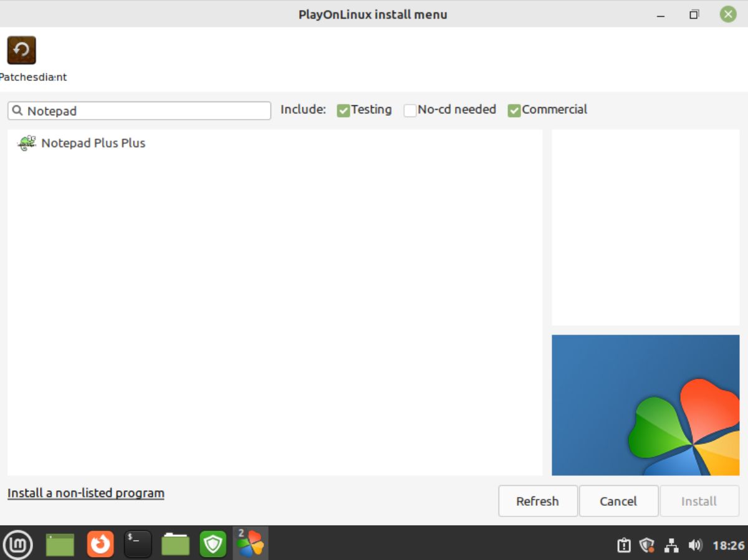Select the Notepad Plus Plus list entry

click(92, 143)
